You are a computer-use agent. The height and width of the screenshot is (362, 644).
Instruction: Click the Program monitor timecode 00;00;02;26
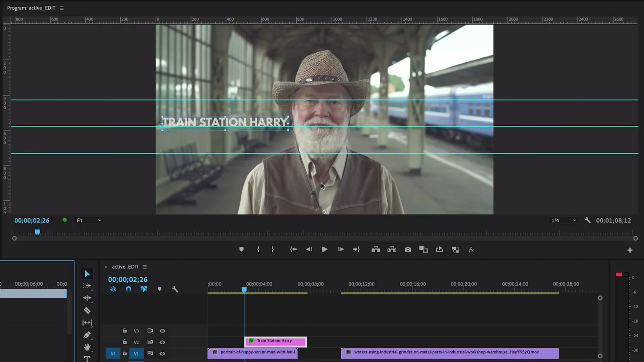point(32,220)
